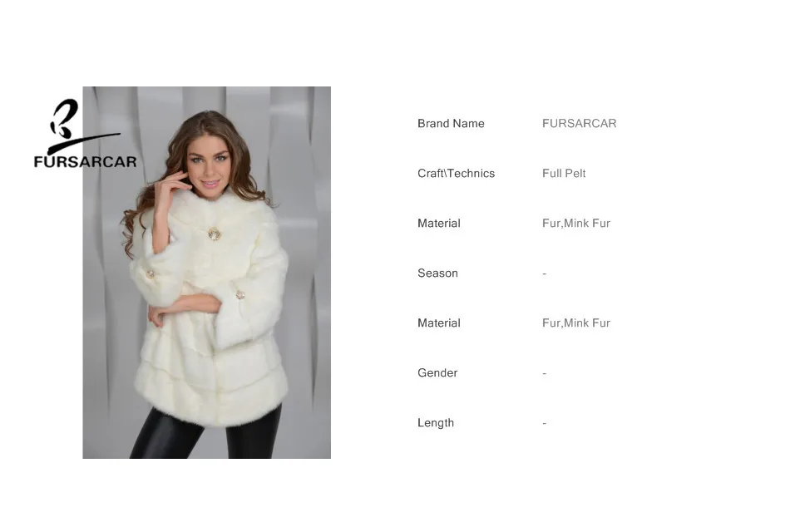This screenshot has width=790, height=532.
Task: Click the FURSARCAR brand name value
Action: pyautogui.click(x=579, y=123)
